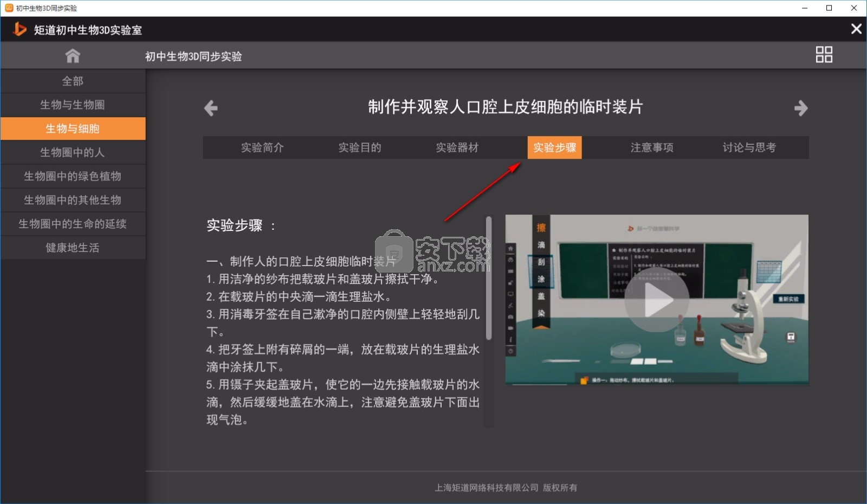
Task: Select the 生物圈中的人 category
Action: [x=73, y=152]
